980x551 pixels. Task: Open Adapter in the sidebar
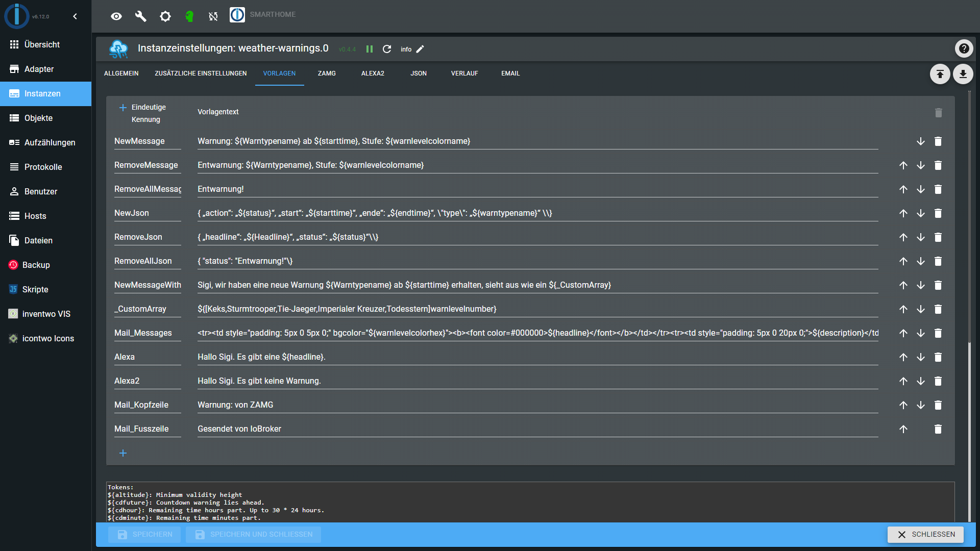click(46, 69)
